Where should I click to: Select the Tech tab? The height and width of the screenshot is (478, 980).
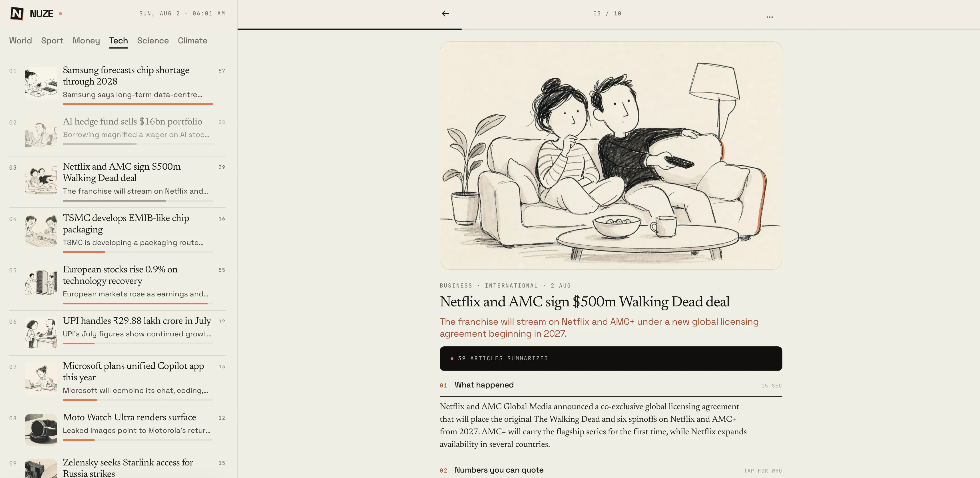[119, 41]
